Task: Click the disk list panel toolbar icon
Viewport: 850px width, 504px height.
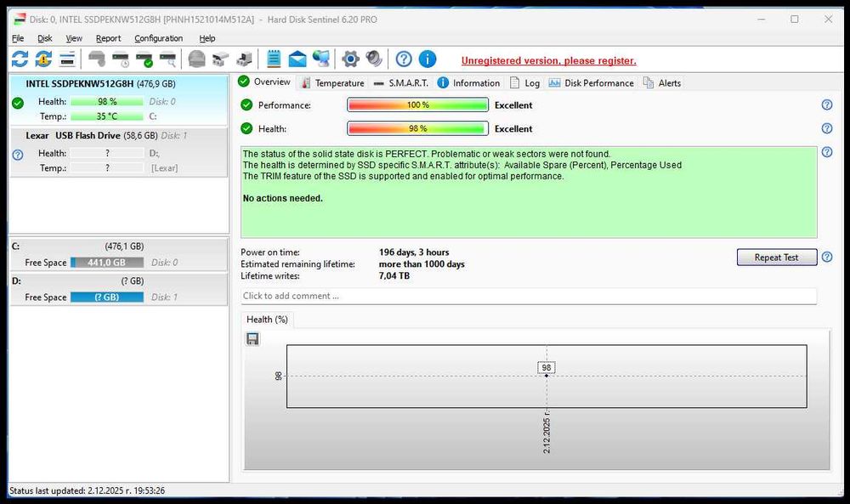Action: click(x=67, y=59)
